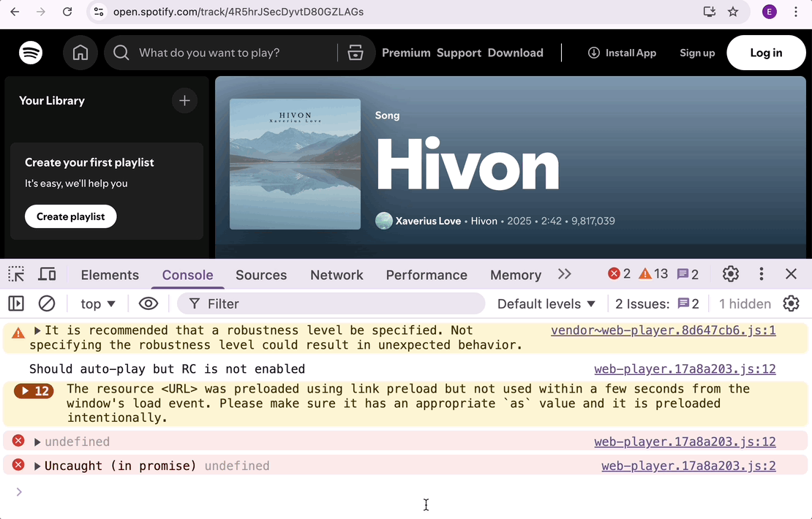Screen dimensions: 812x519
Task: Open the Network tab
Action: pos(337,275)
